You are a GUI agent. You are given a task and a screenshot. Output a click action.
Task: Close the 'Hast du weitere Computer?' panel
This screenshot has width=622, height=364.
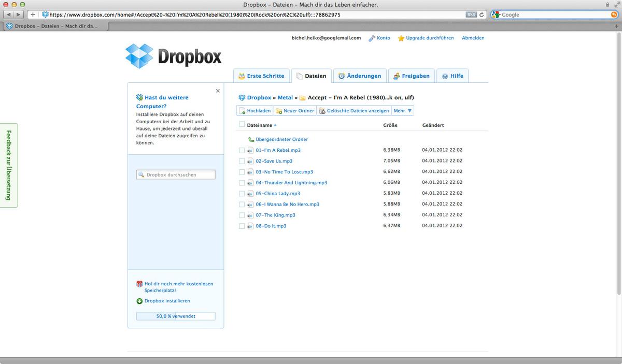pyautogui.click(x=218, y=91)
